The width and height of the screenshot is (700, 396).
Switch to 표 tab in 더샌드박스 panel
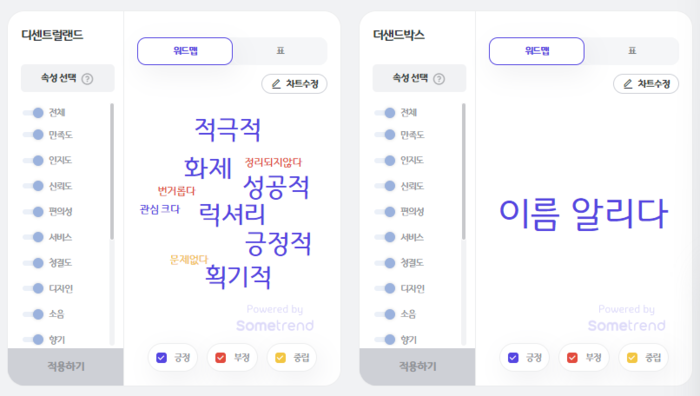click(632, 51)
